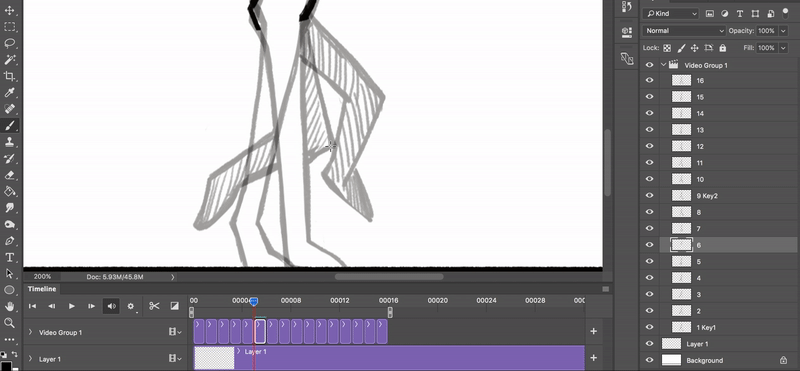Step to next frame
The image size is (800, 371).
point(91,306)
